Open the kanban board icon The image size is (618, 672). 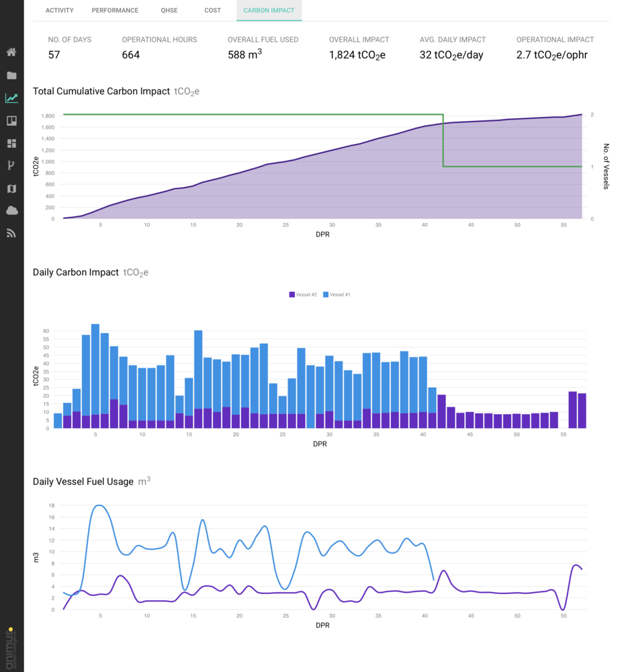pos(11,121)
